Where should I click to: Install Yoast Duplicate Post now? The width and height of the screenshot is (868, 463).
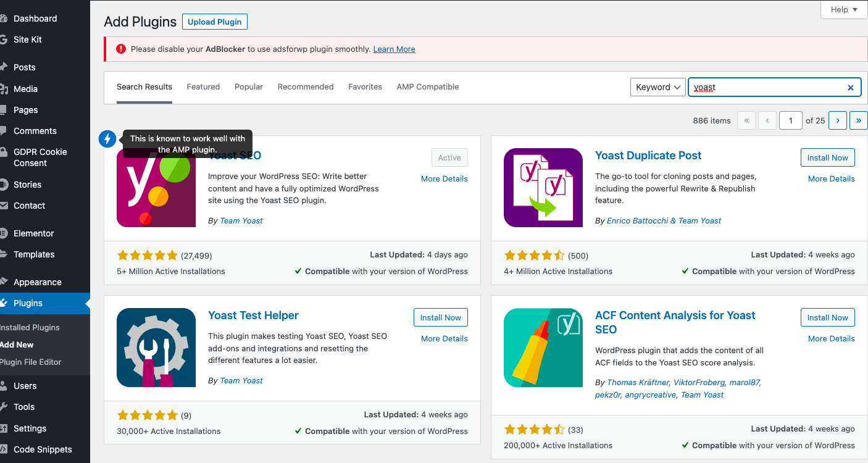coord(828,157)
